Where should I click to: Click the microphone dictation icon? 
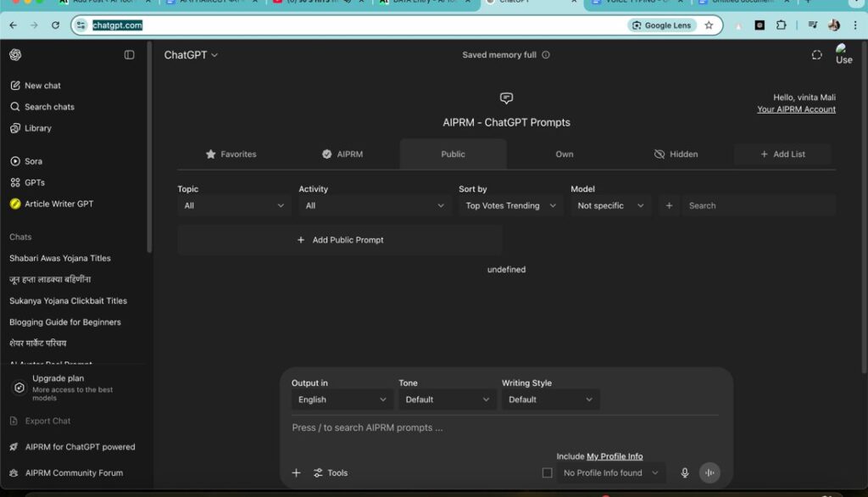[685, 472]
